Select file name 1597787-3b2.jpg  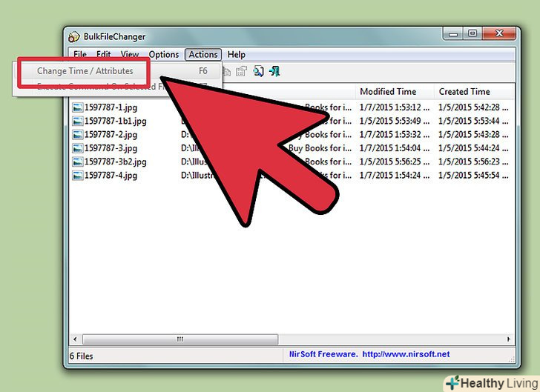click(116, 162)
